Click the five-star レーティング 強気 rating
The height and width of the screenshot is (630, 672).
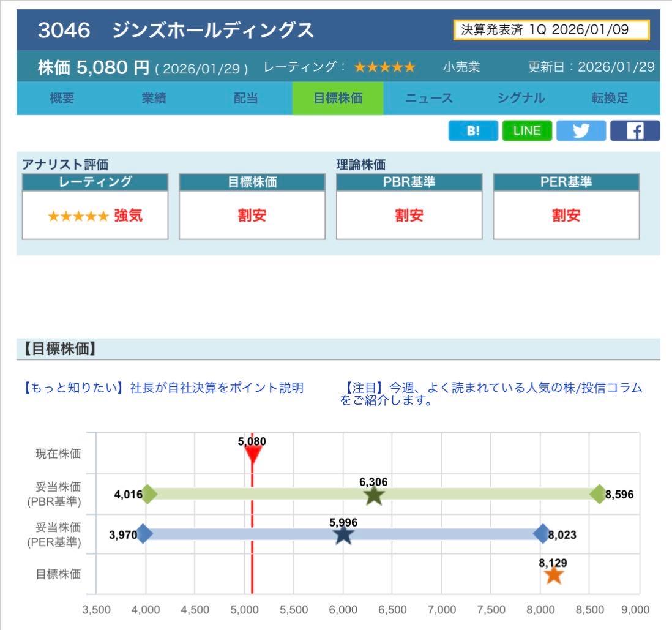[95, 216]
